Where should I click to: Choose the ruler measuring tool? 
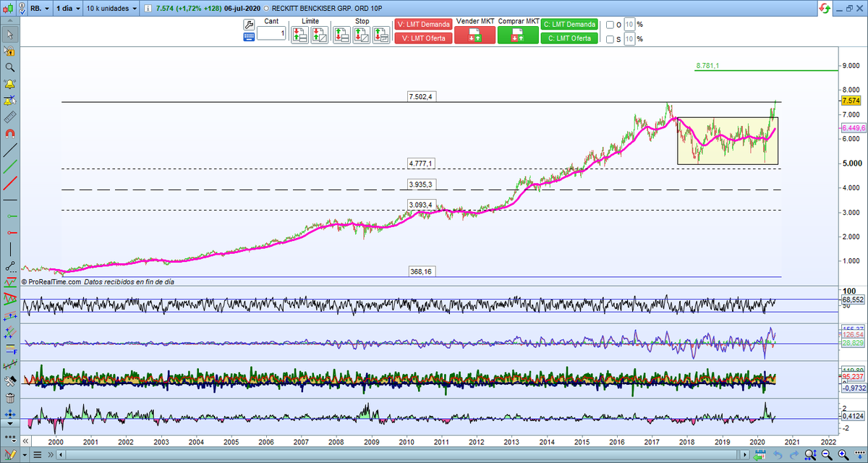10,116
